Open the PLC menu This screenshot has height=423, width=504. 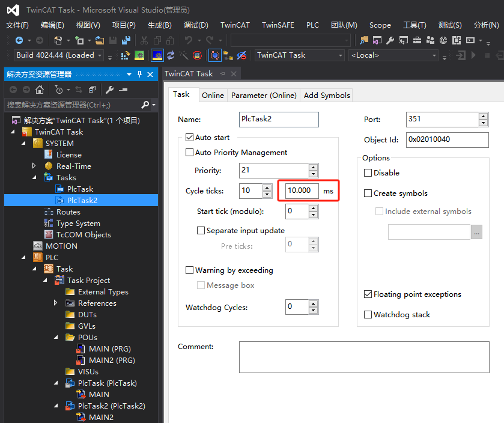[312, 25]
